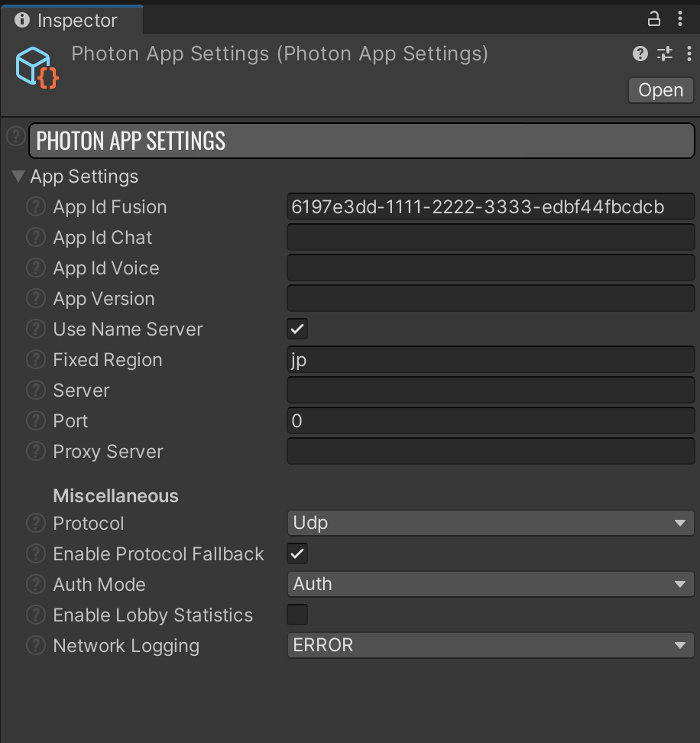Click the Fixed Region field containing jp

pos(491,360)
